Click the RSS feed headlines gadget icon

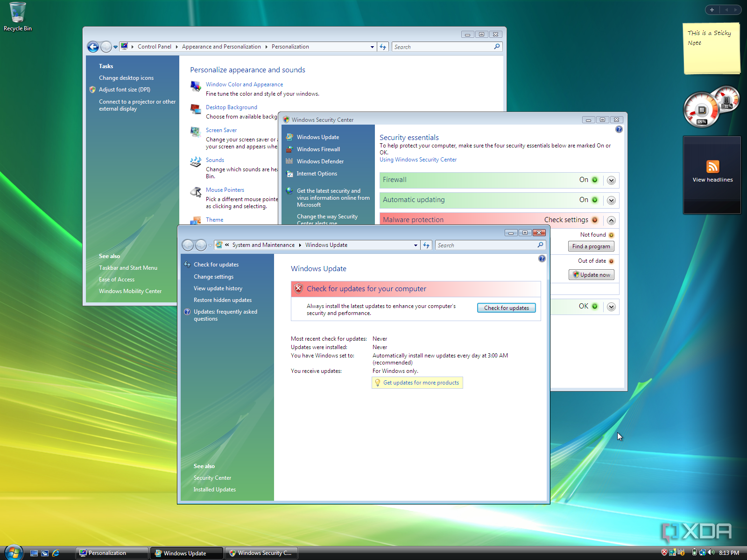pos(712,167)
